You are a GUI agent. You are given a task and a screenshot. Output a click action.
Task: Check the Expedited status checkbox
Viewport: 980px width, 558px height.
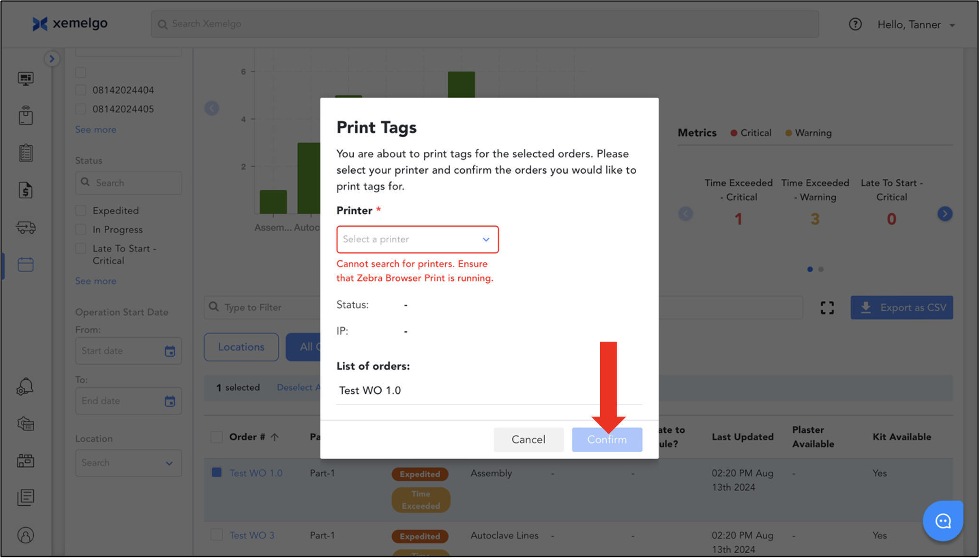[x=81, y=211]
